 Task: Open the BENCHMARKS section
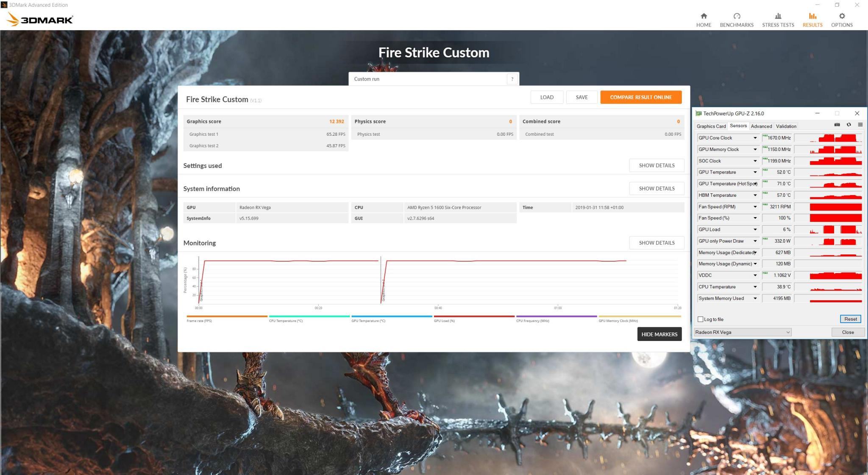pyautogui.click(x=737, y=20)
